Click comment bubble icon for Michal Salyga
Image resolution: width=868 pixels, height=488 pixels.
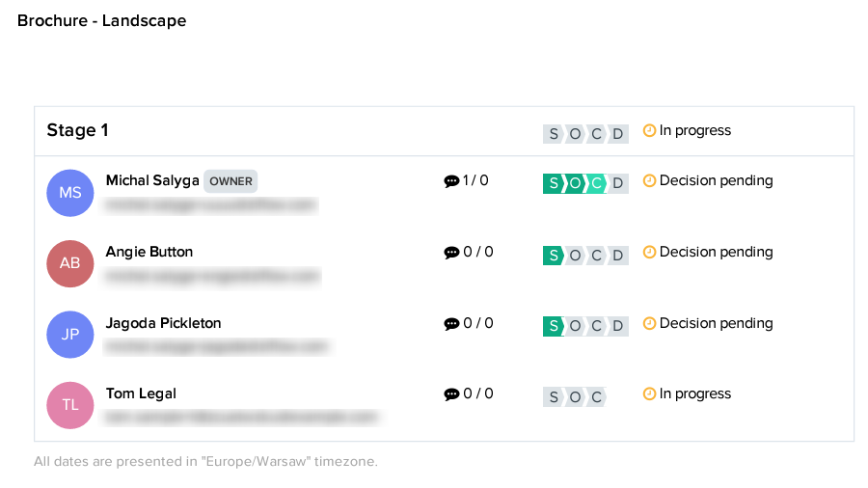pos(451,181)
